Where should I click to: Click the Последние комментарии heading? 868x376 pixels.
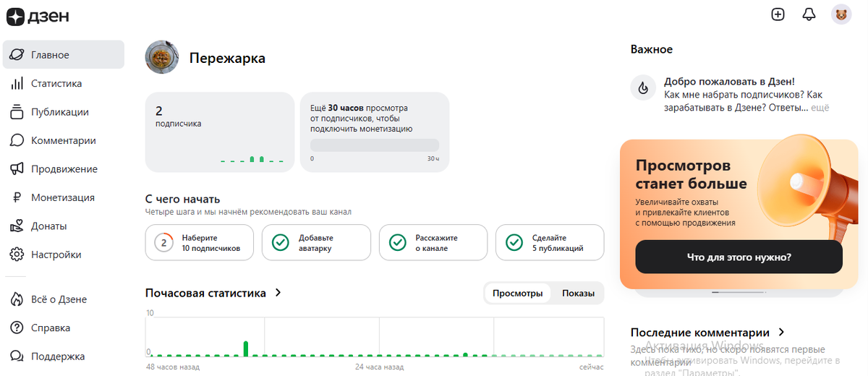click(699, 333)
